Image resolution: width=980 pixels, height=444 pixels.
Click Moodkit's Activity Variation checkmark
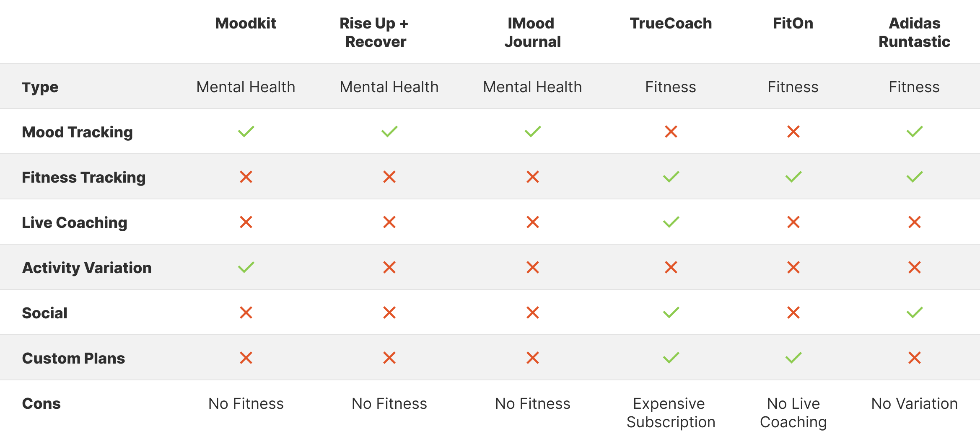(246, 267)
